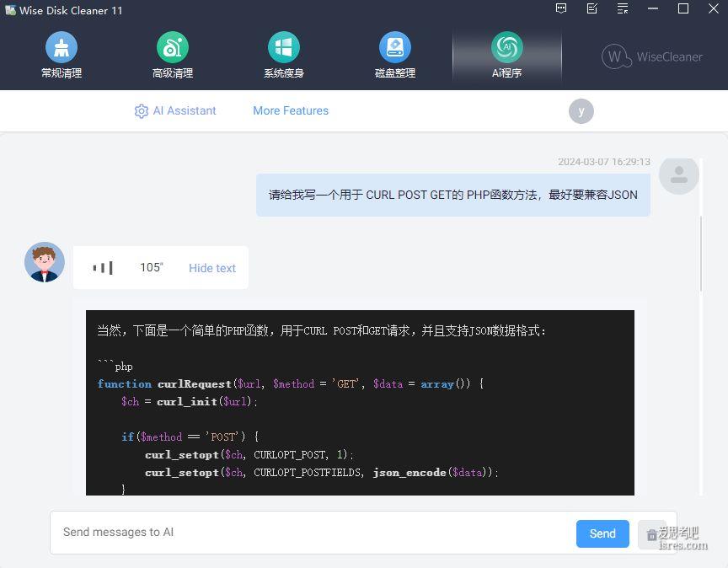
Task: Click the gray 'y' user account avatar
Action: click(581, 111)
